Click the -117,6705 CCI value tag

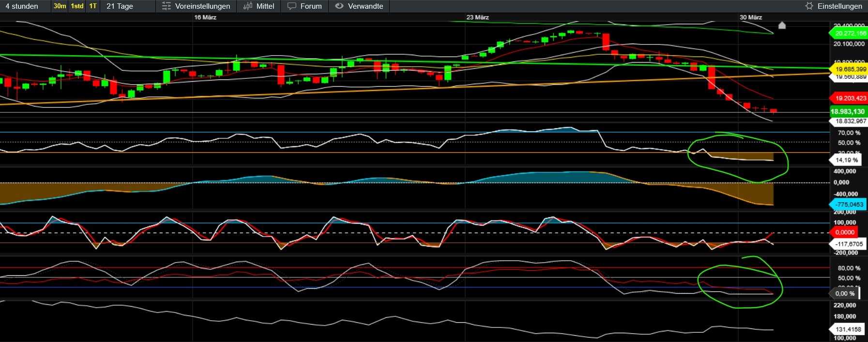[848, 244]
